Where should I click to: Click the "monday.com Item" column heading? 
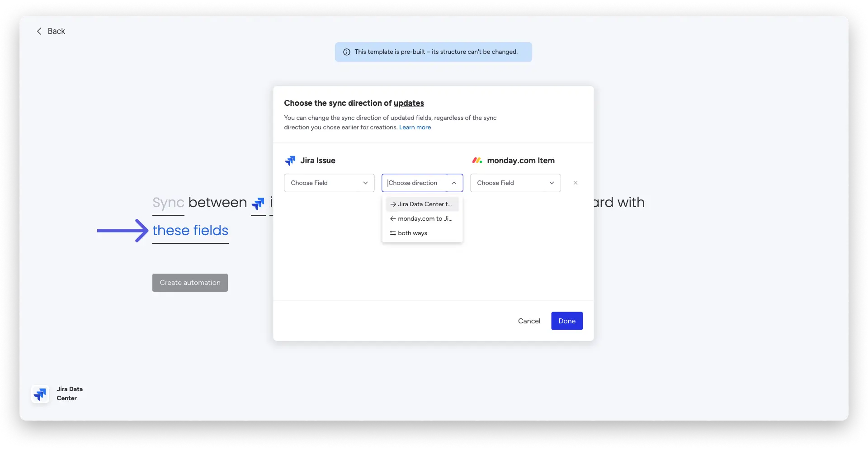pos(521,161)
